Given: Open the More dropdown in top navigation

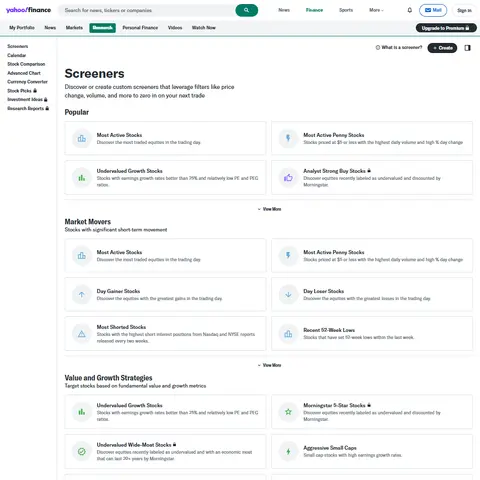Looking at the screenshot, I should point(376,10).
